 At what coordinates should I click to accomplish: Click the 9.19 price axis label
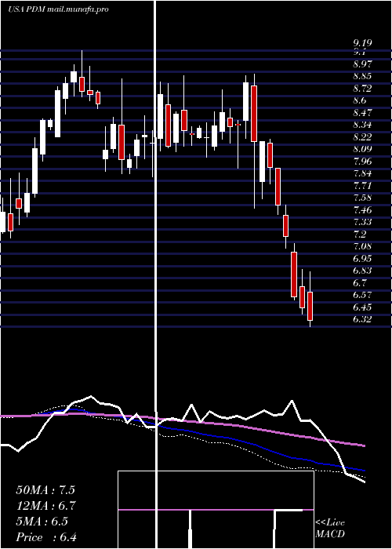[x=362, y=43]
